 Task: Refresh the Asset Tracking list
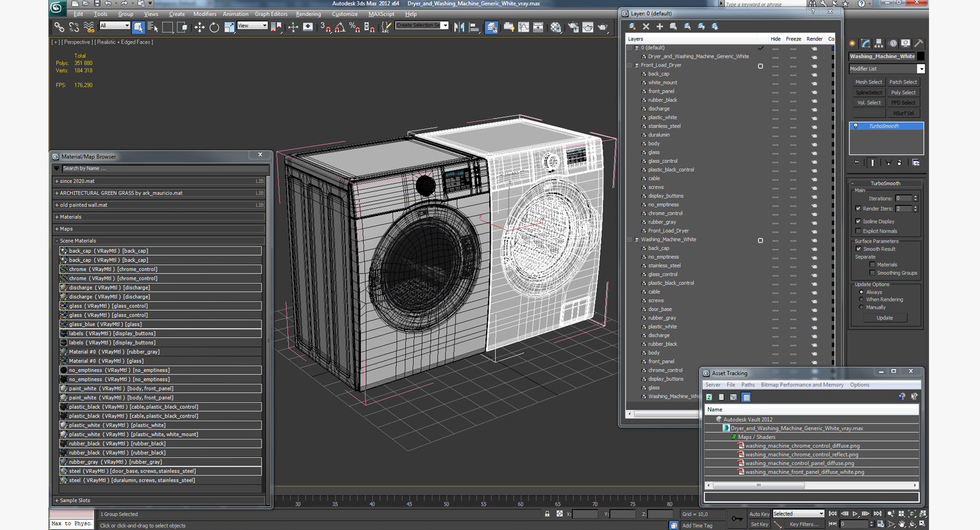pos(709,397)
